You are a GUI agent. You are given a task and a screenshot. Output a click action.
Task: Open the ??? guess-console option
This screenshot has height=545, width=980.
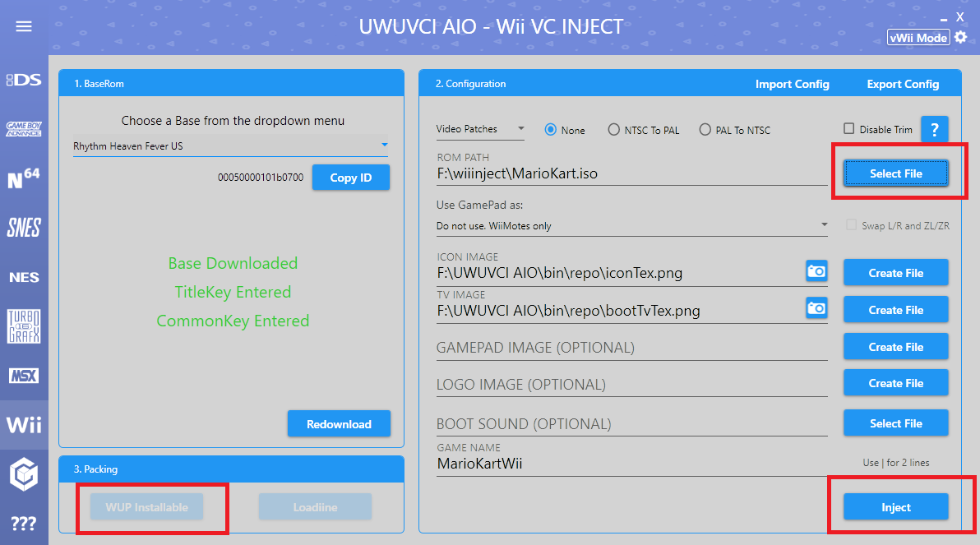click(x=24, y=523)
